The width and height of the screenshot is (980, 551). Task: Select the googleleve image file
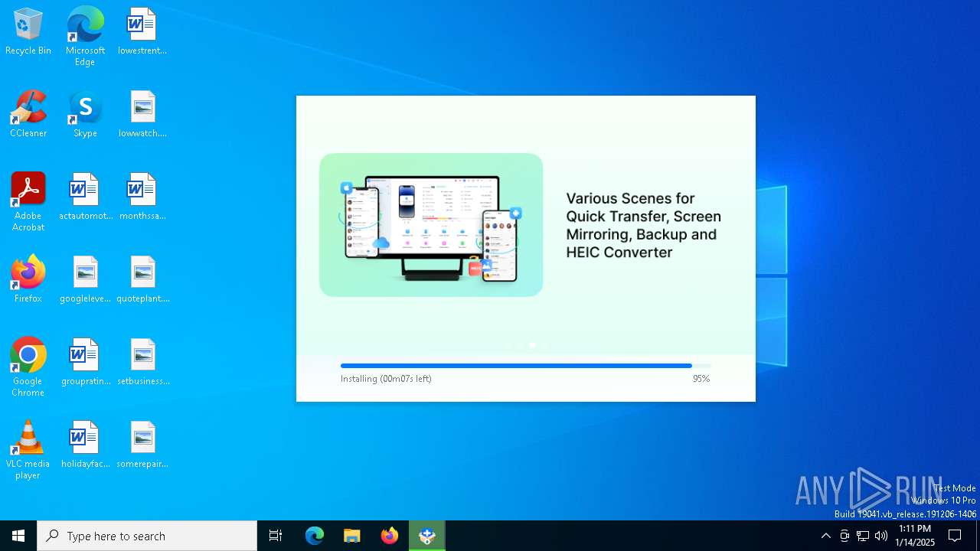[85, 280]
